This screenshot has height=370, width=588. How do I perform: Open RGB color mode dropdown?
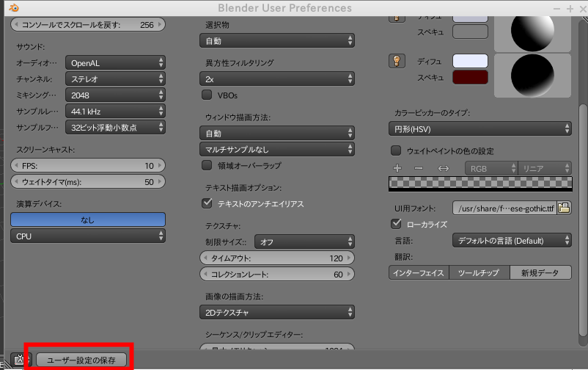[491, 168]
